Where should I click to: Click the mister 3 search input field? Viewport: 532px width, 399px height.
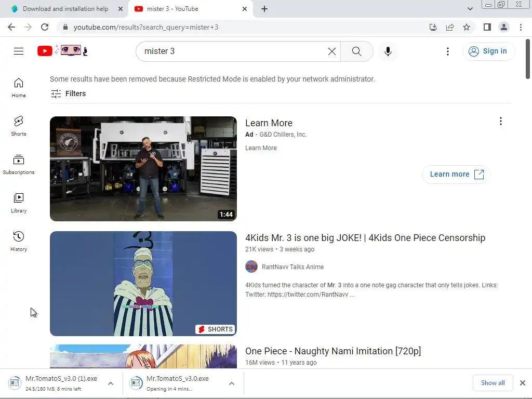(234, 51)
